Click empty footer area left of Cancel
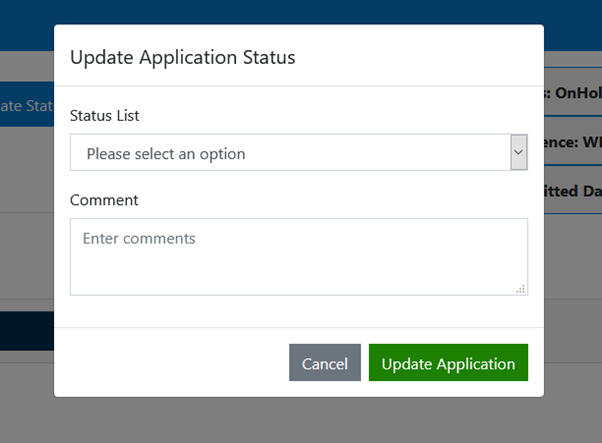The image size is (602, 443). (x=170, y=363)
